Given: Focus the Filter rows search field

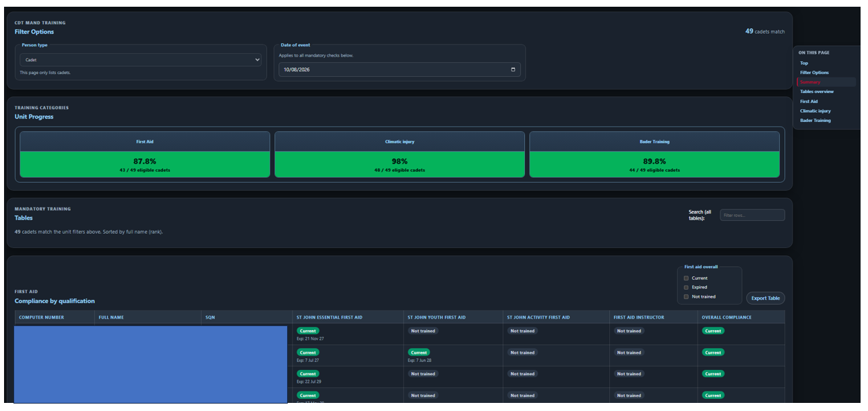Looking at the screenshot, I should (752, 215).
